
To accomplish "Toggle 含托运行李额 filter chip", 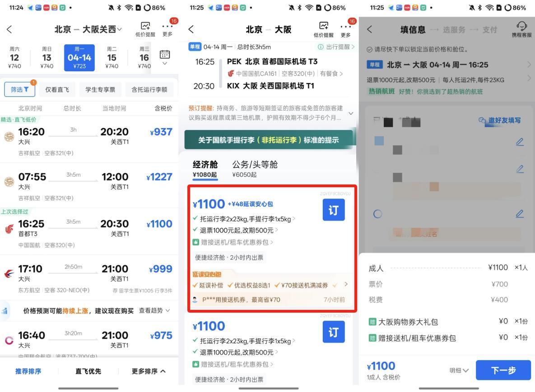I will (x=149, y=89).
